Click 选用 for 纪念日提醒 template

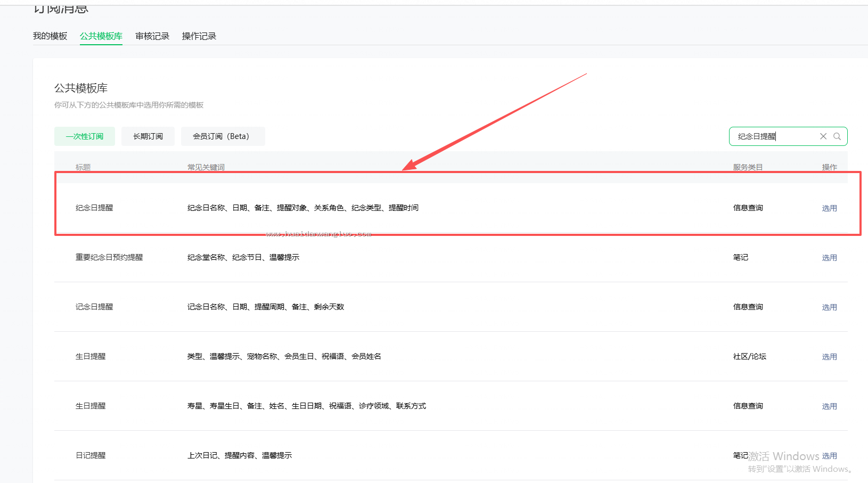pyautogui.click(x=829, y=208)
